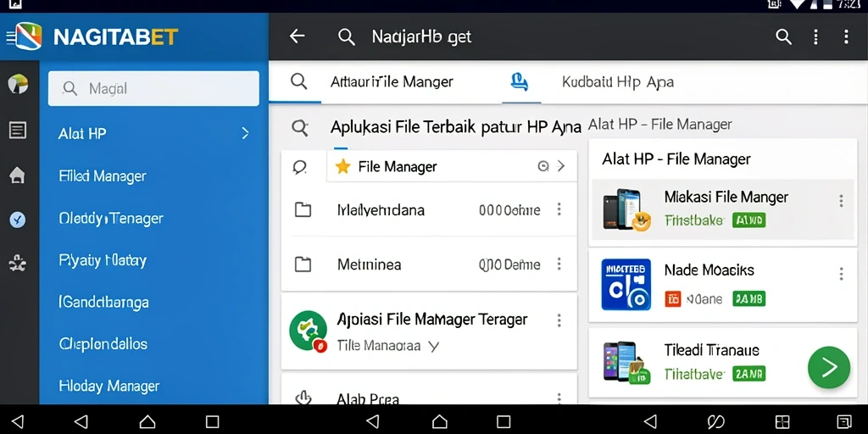The width and height of the screenshot is (868, 434).
Task: Click Aplukasi File Terbaik patur HP text
Action: [455, 127]
